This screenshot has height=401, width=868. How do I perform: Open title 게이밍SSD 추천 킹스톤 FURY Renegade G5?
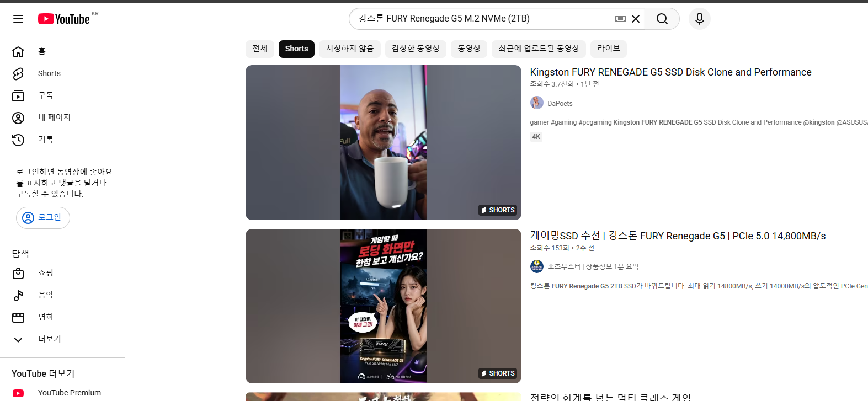[x=678, y=236]
